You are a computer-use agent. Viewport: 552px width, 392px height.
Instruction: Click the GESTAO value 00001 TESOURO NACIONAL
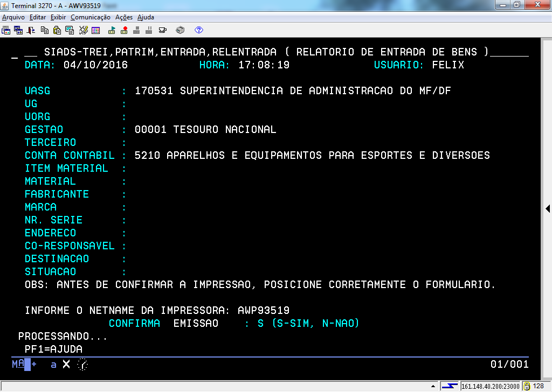coord(205,129)
